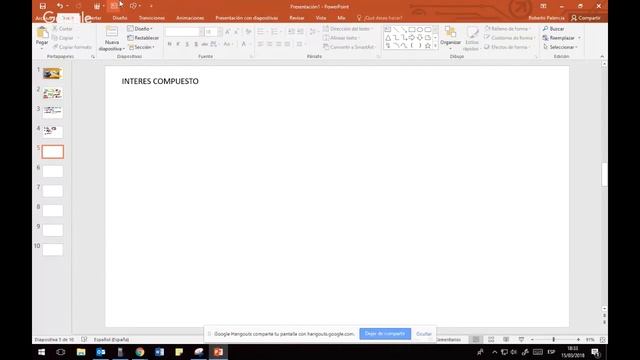Viewport: 640px width, 360px height.
Task: Click the Cortar scissors command
Action: pos(62,29)
